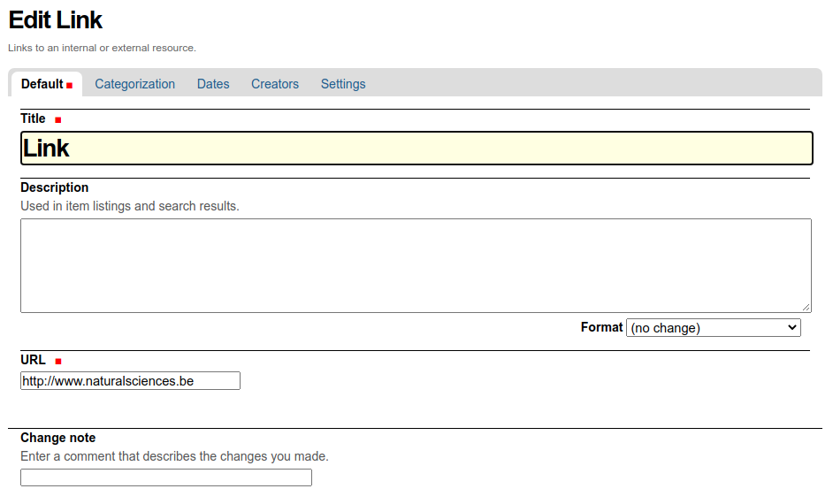
Task: Focus the Change note input box
Action: point(166,477)
